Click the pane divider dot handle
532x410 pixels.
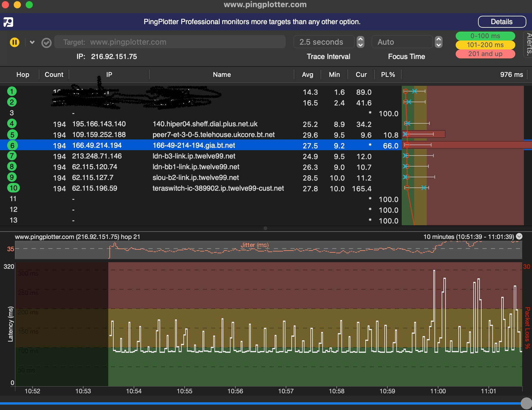(x=265, y=228)
